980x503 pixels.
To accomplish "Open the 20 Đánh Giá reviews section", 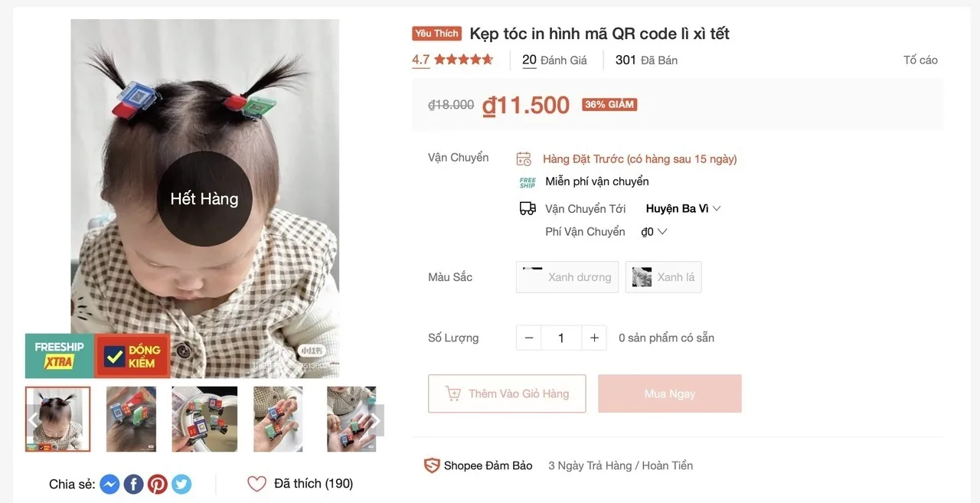I will [x=554, y=60].
